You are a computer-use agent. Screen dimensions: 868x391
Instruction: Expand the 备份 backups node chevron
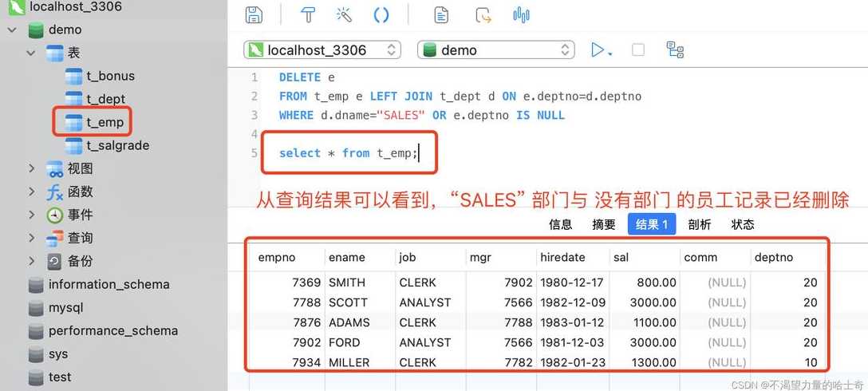[32, 261]
